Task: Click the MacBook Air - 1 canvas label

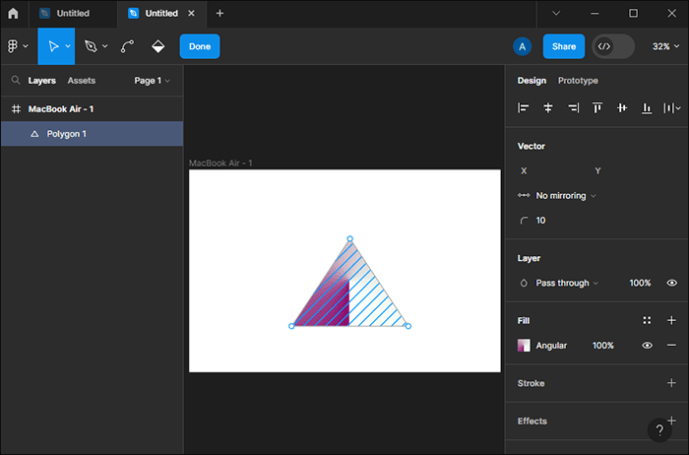Action: [x=221, y=163]
